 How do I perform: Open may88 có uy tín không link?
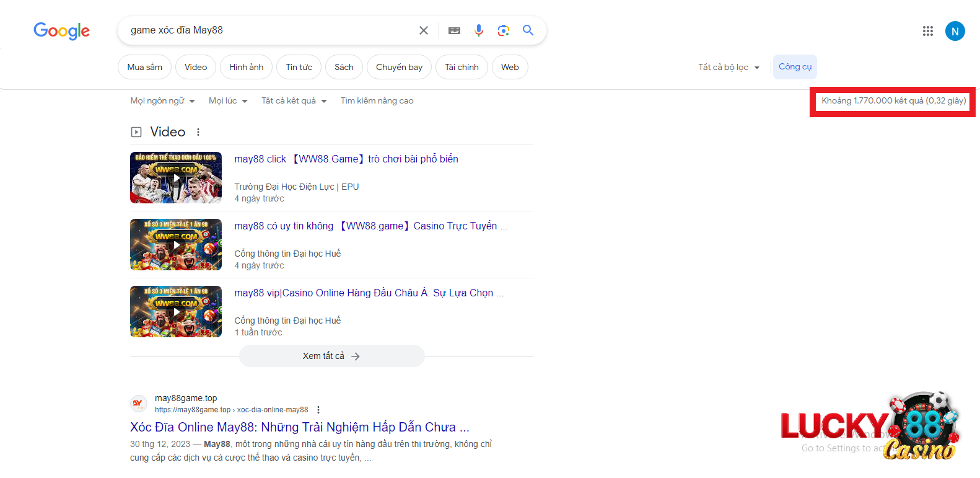point(371,226)
